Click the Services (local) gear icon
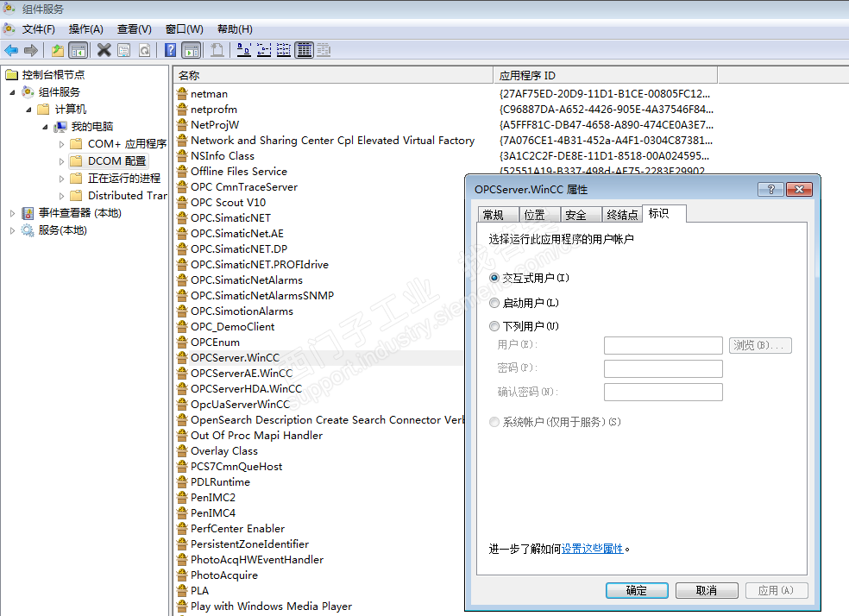849x616 pixels. [x=28, y=230]
